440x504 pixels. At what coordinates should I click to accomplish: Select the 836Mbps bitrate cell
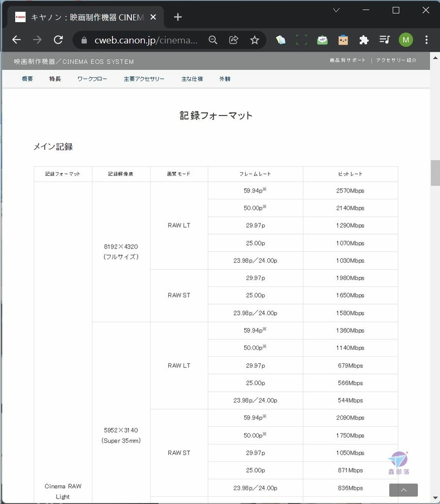pos(350,488)
